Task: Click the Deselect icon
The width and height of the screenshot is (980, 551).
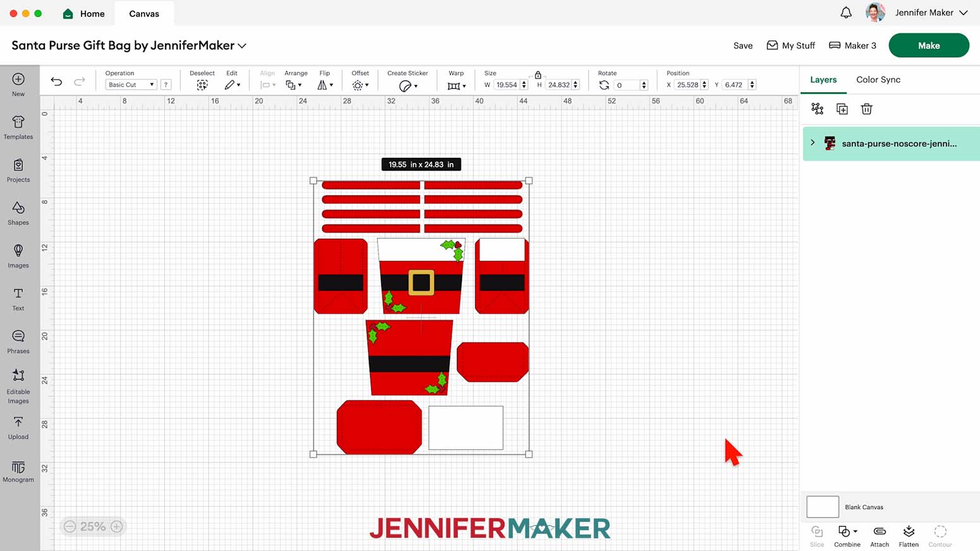Action: pos(202,85)
